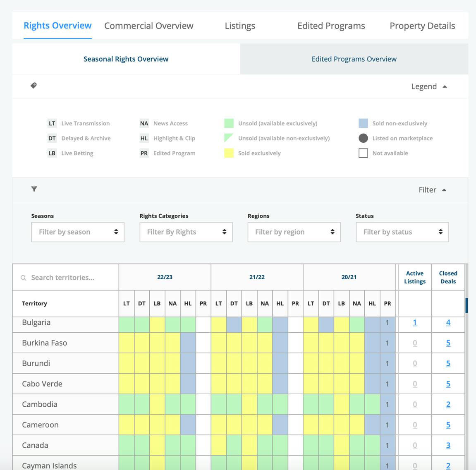
Task: Open Bulgaria's active listings link
Action: pyautogui.click(x=415, y=323)
